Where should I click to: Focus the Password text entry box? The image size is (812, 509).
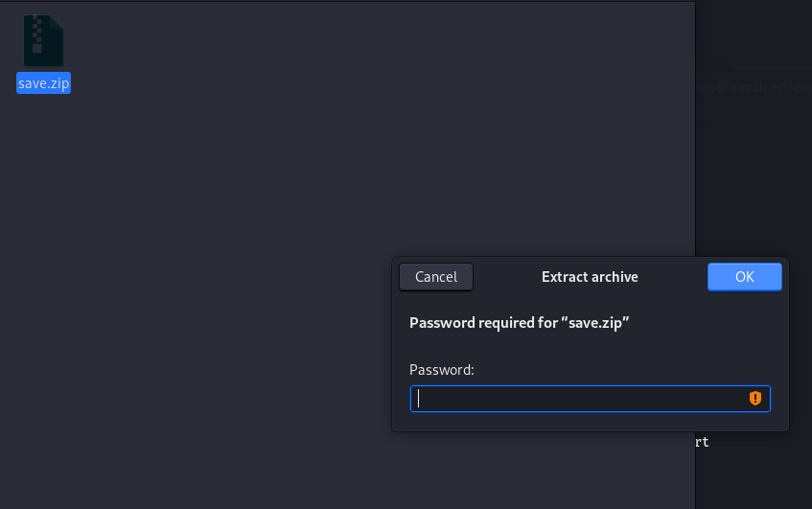(x=590, y=398)
